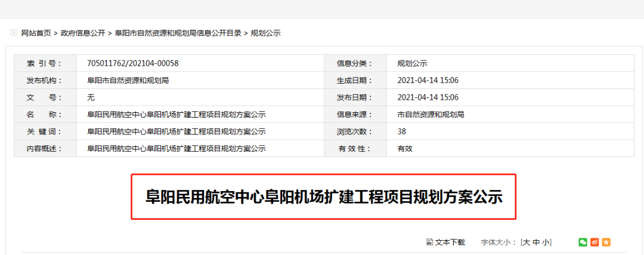Viewport: 644px width, 255px height.
Task: Click the 浏览次数 label cell
Action: [355, 131]
